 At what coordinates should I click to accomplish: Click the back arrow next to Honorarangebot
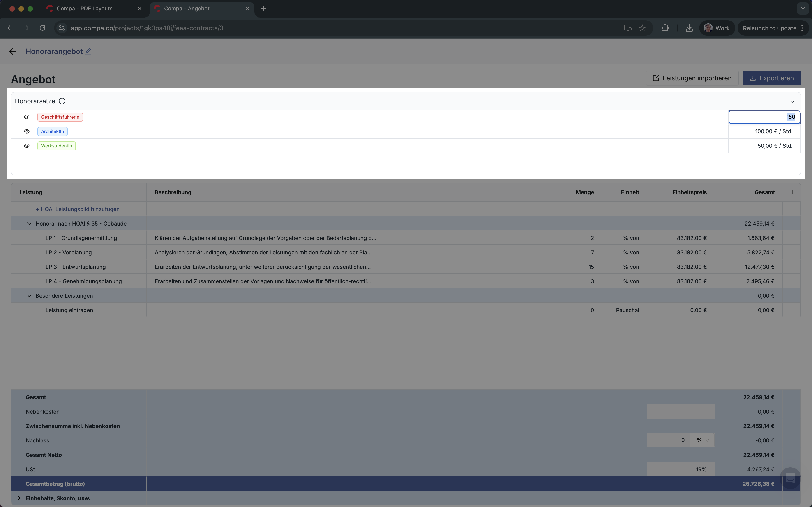(13, 51)
